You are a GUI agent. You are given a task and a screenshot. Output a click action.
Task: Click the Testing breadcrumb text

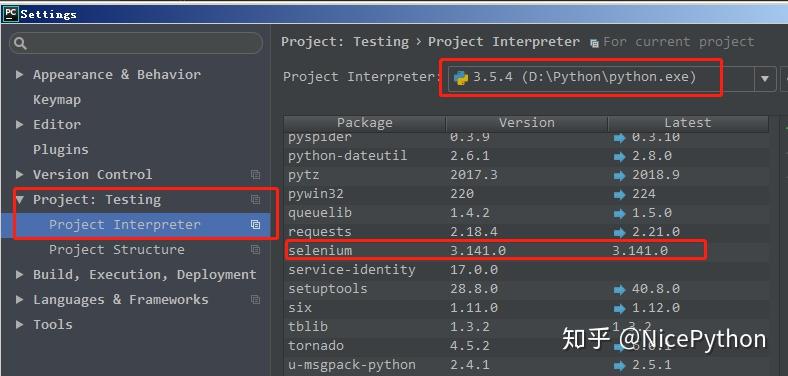(381, 42)
